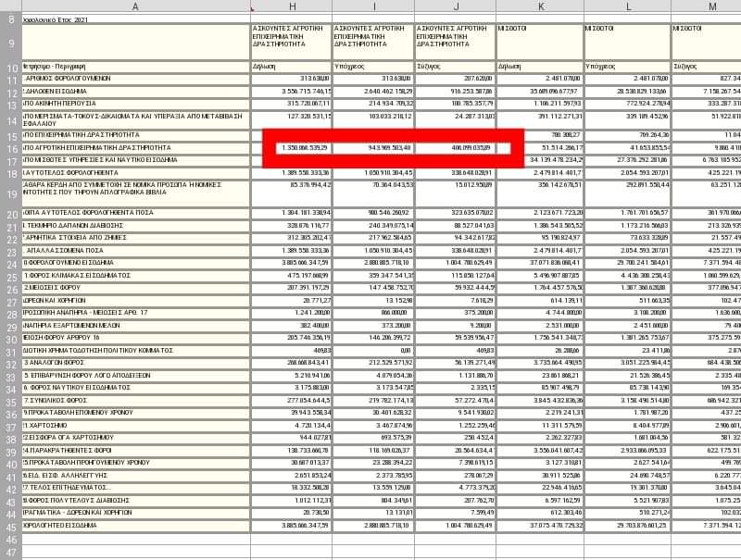The height and width of the screenshot is (560, 741).
Task: Click value '207.620,00' in column J row 11
Action: tap(479, 79)
